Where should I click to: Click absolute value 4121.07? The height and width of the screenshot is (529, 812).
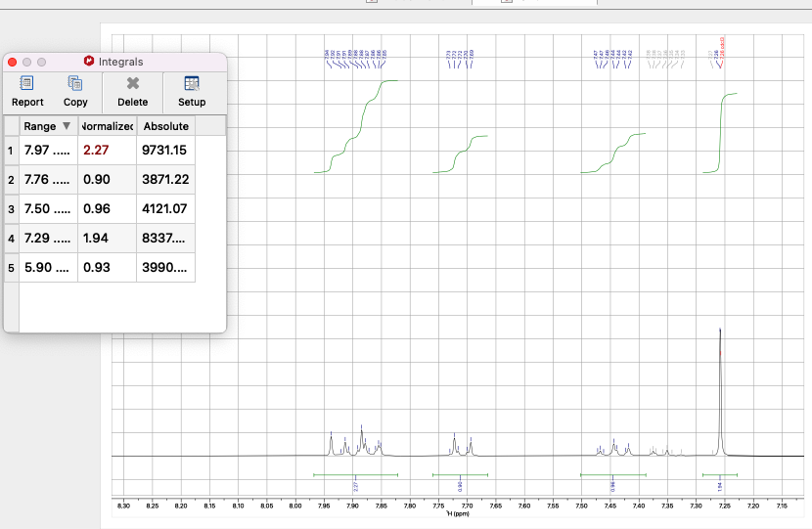click(x=165, y=209)
